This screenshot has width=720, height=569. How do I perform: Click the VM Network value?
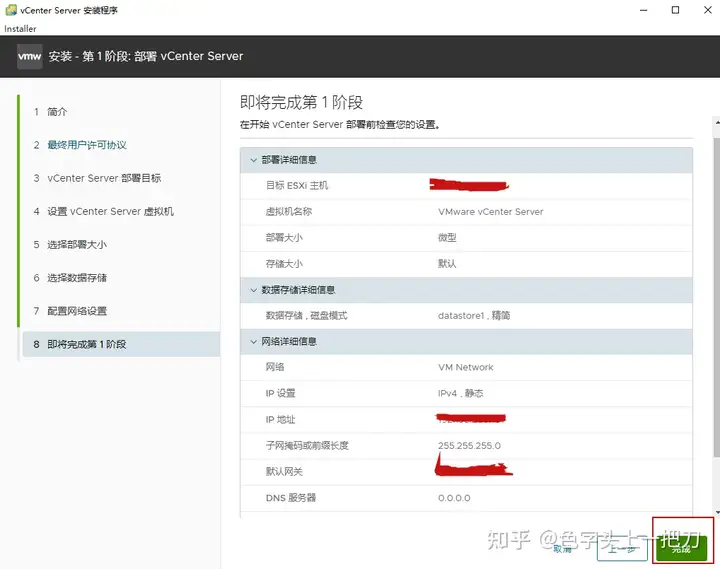[466, 367]
